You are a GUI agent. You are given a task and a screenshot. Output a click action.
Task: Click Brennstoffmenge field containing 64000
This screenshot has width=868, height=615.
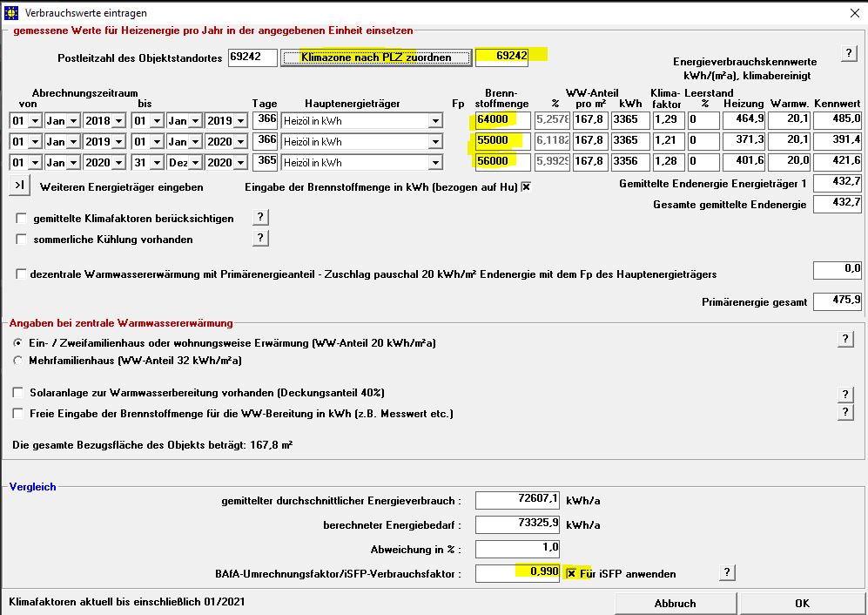coord(502,120)
